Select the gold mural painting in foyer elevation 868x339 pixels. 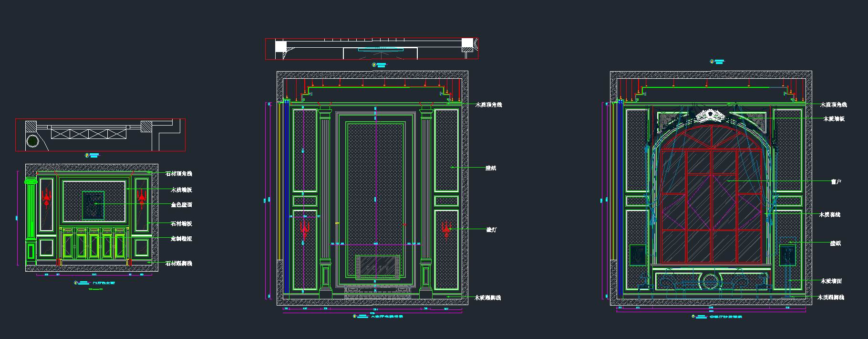[94, 205]
